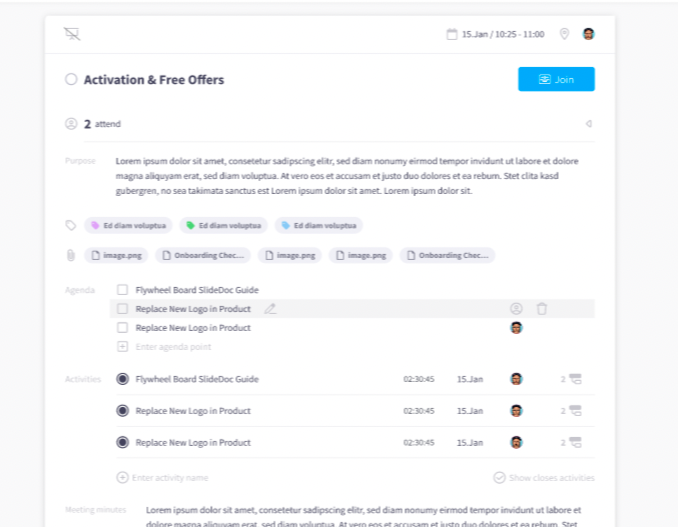Click the edit pencil on agenda item

tap(270, 309)
